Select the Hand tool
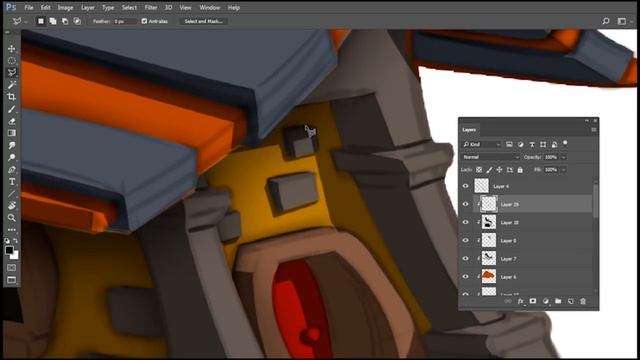The width and height of the screenshot is (640, 360). 11,206
